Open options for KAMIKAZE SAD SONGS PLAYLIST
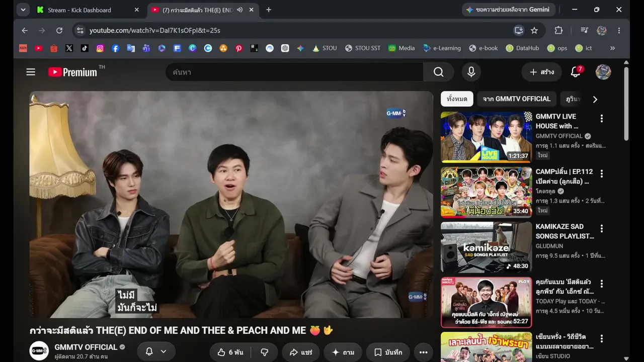 click(x=601, y=229)
